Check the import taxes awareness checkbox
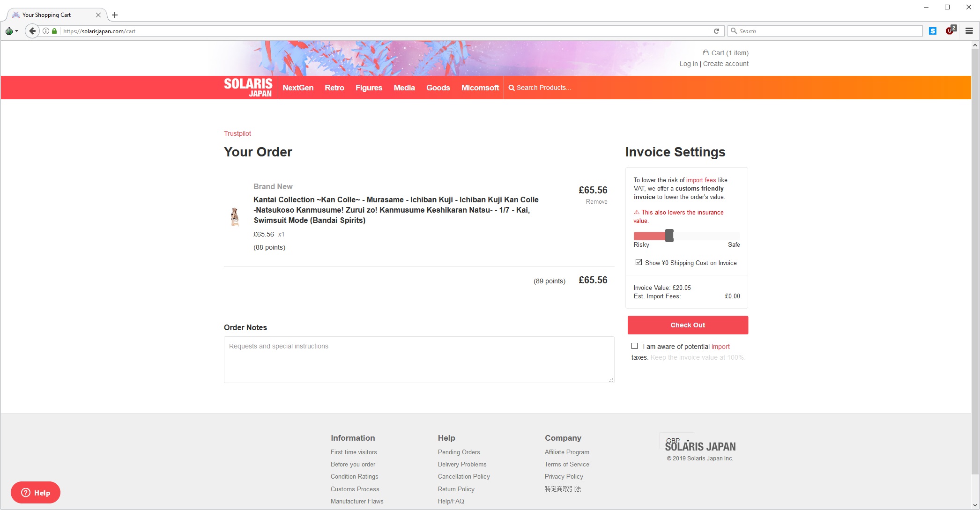This screenshot has height=510, width=980. pyautogui.click(x=634, y=346)
